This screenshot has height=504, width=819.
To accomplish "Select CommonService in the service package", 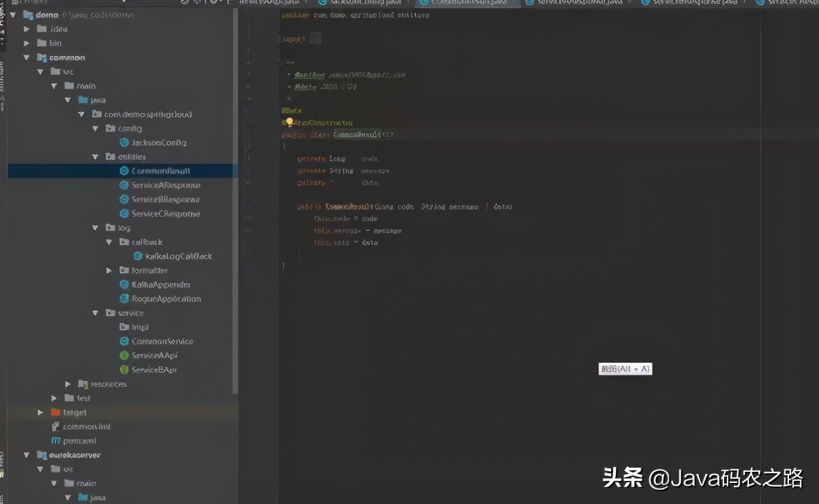I will click(x=162, y=342).
